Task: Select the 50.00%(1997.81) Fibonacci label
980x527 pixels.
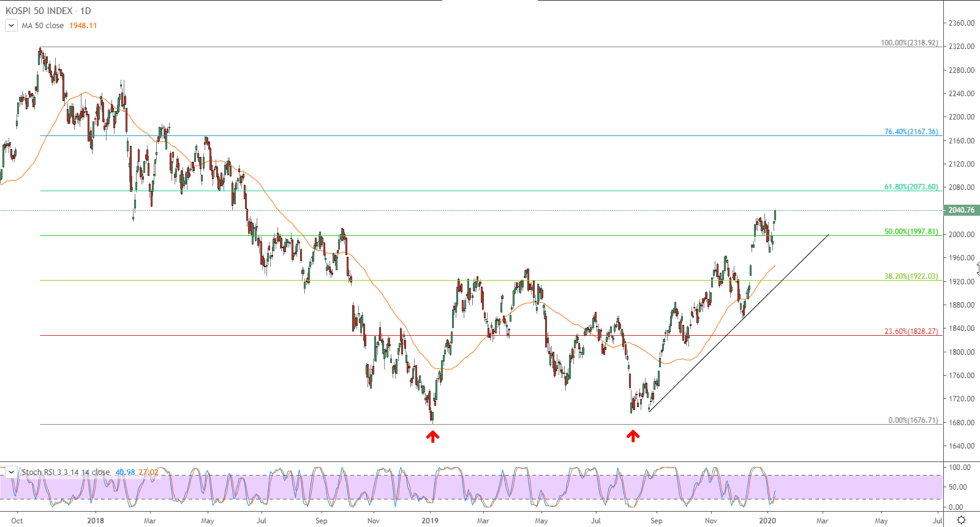Action: point(911,232)
